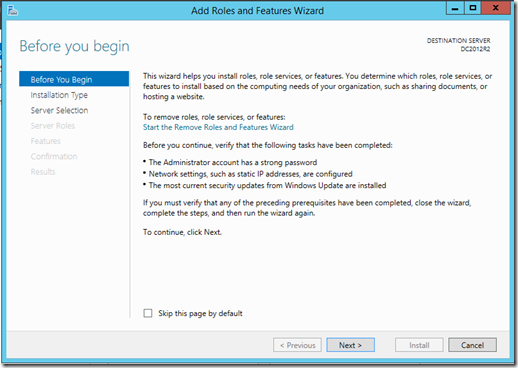Screen dimensions: 518x368
Task: Click the wizard title bar text
Action: click(x=257, y=11)
